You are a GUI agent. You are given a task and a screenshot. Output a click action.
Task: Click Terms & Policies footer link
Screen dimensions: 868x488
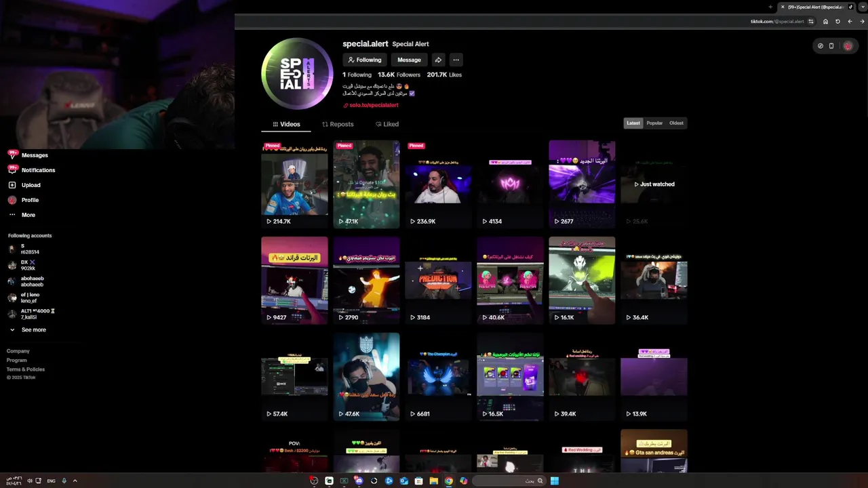tap(26, 369)
